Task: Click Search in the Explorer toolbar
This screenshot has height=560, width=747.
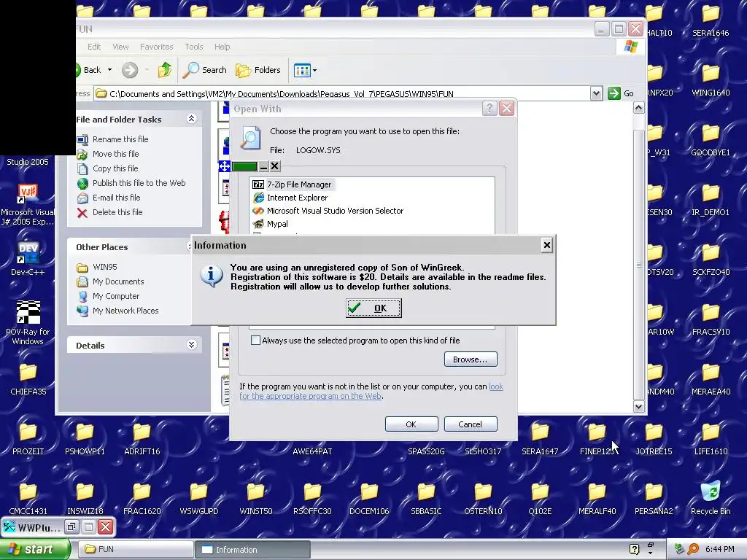Action: (205, 70)
